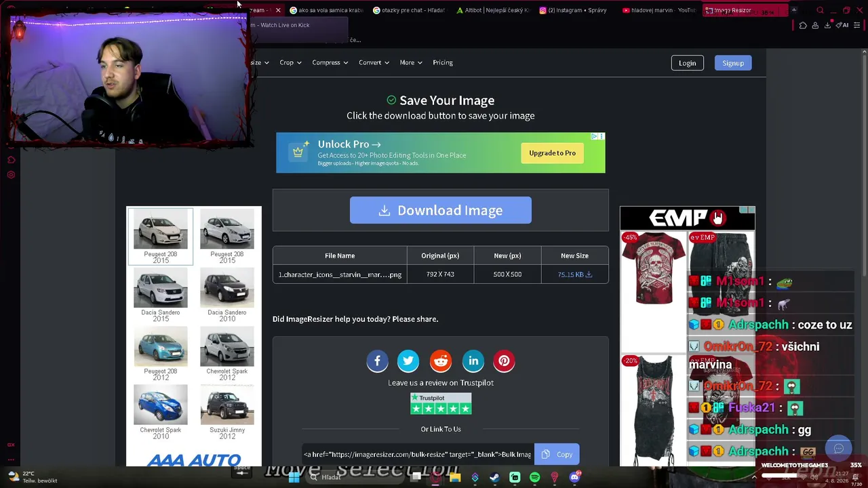Open the browser AI panel icon
Viewport: 868px width, 488px height.
coord(843,25)
